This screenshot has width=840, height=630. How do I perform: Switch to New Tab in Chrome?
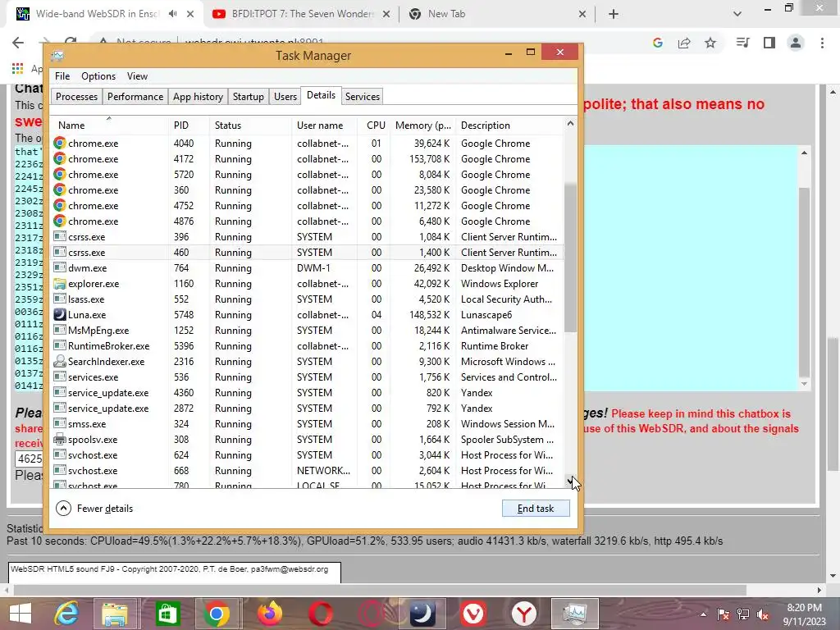496,14
